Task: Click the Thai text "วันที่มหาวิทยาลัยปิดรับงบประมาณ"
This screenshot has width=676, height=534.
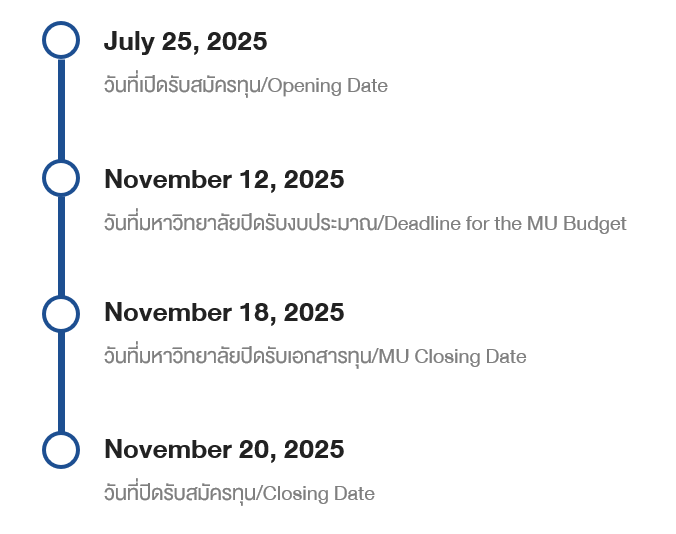Action: coord(240,224)
